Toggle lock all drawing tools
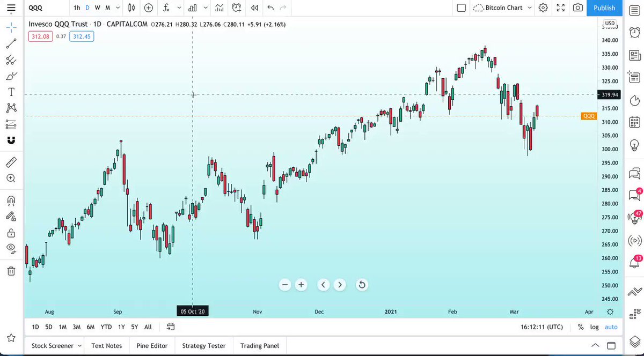644x356 pixels. click(x=11, y=233)
